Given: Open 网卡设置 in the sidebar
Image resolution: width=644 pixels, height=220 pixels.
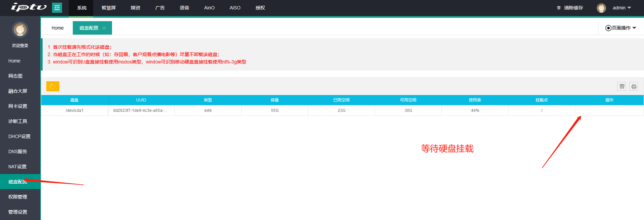Looking at the screenshot, I should click(x=18, y=106).
